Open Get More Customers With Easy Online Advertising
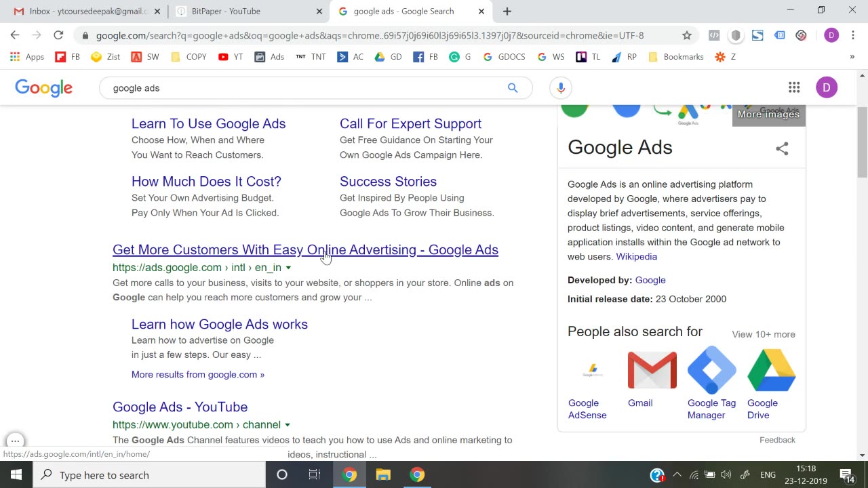Image resolution: width=868 pixels, height=488 pixels. click(x=305, y=250)
